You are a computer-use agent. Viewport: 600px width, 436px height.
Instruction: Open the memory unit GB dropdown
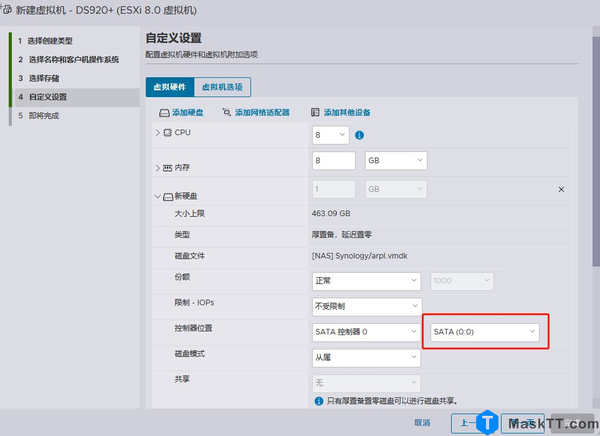point(396,160)
